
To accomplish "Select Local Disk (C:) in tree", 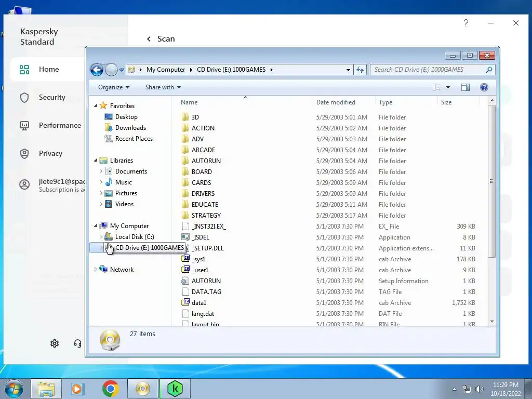I will 135,237.
